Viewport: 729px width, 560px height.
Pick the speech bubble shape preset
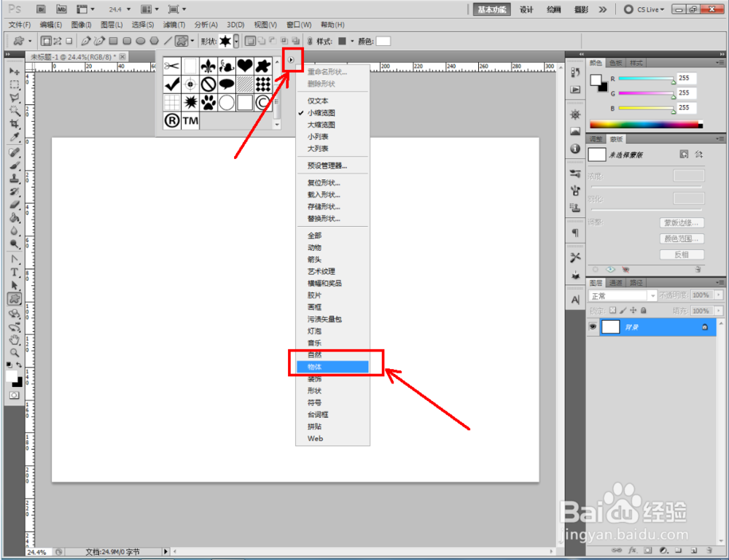tap(227, 84)
